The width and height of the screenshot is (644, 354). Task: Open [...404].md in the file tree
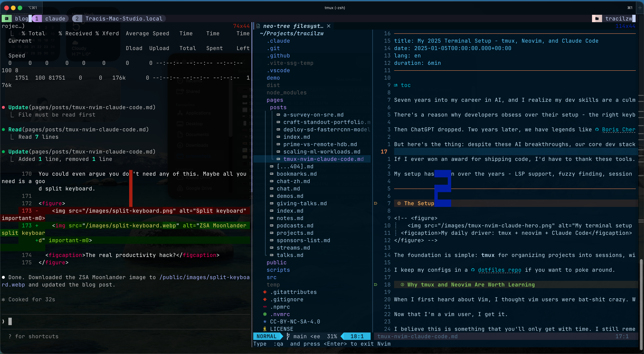pyautogui.click(x=295, y=166)
